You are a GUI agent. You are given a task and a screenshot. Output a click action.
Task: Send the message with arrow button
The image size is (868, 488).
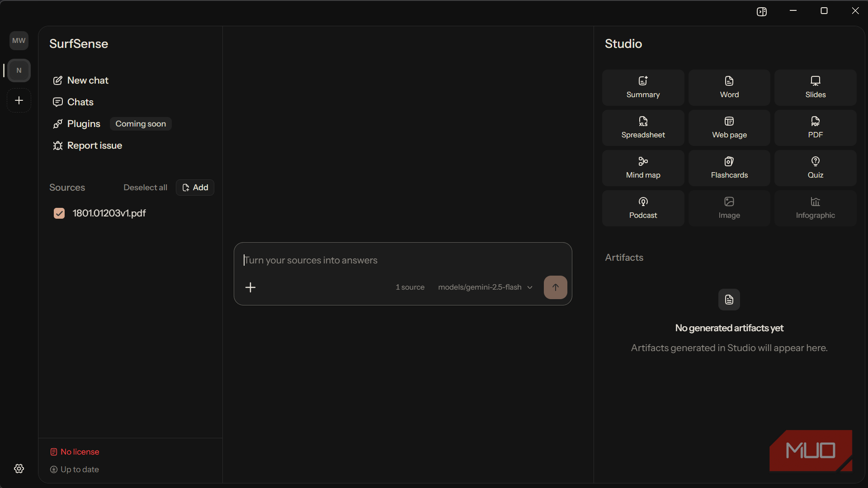pyautogui.click(x=556, y=287)
